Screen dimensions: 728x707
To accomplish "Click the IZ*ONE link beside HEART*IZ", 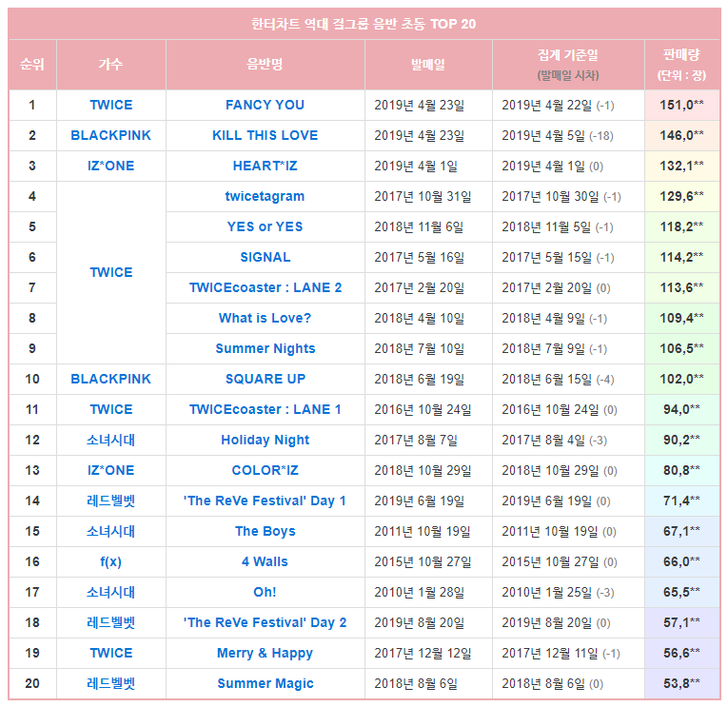I will (111, 166).
